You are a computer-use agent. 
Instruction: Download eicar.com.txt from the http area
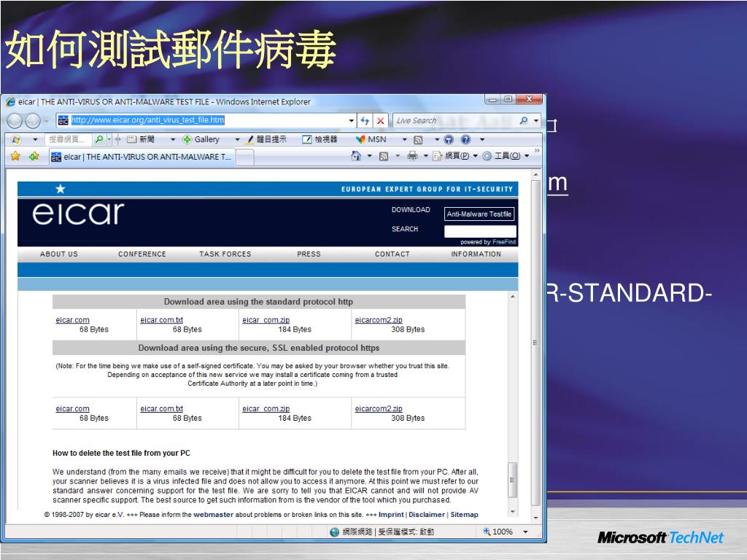[x=161, y=320]
